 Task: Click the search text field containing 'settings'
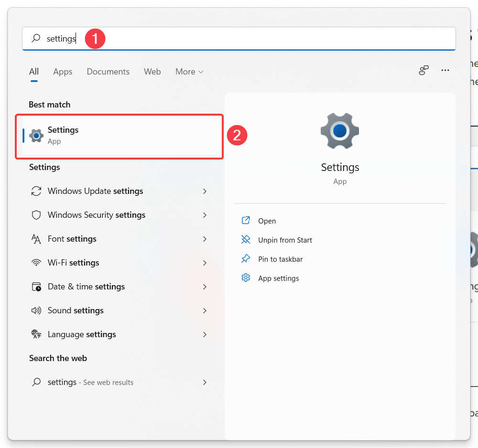239,38
